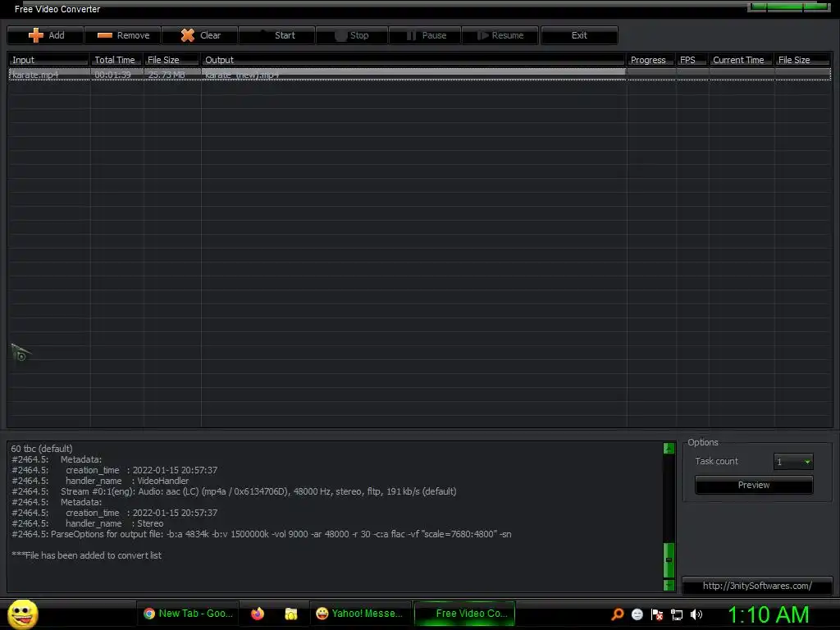Click the network tray icon
This screenshot has height=630, width=840.
677,614
